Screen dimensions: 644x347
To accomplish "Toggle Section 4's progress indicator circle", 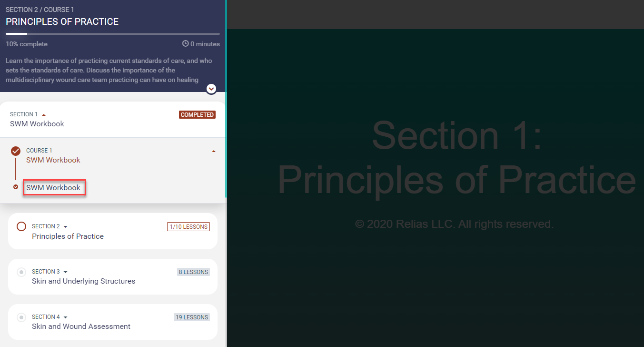I will (x=21, y=317).
